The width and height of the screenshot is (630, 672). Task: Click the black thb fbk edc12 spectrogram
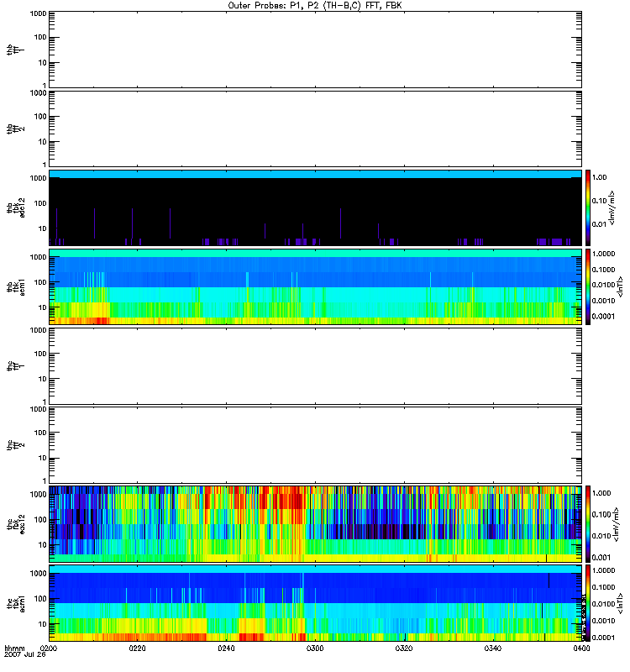[313, 207]
